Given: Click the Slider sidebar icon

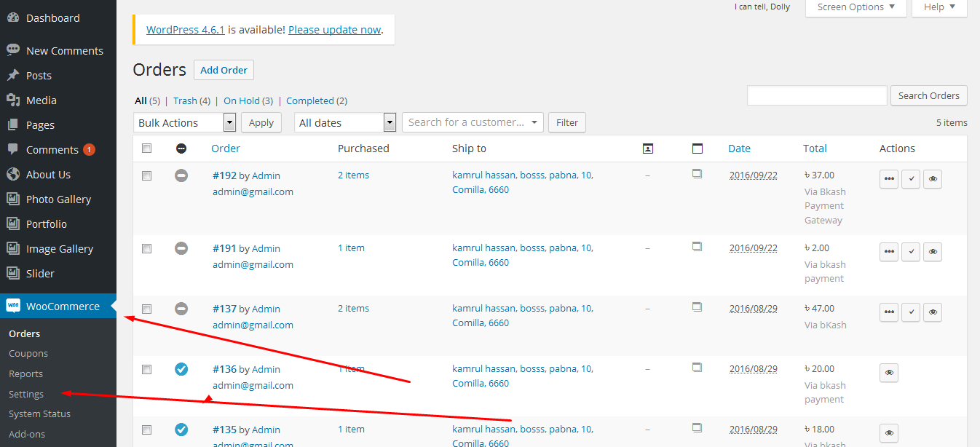Looking at the screenshot, I should click(x=13, y=274).
